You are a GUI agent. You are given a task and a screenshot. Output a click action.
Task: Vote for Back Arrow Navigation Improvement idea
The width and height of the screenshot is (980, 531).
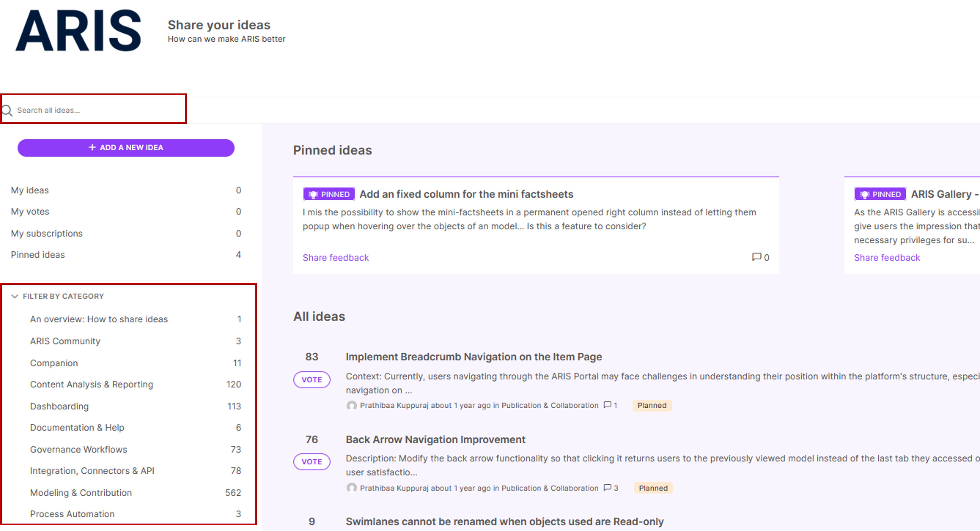pyautogui.click(x=312, y=461)
